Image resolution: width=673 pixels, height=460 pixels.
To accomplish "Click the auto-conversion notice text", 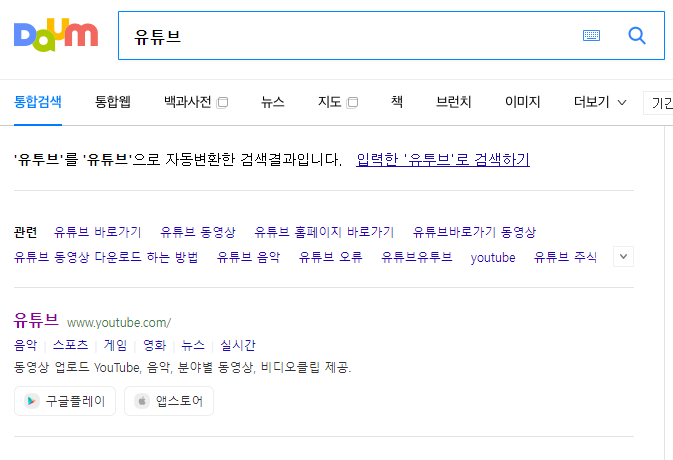I will click(x=178, y=160).
